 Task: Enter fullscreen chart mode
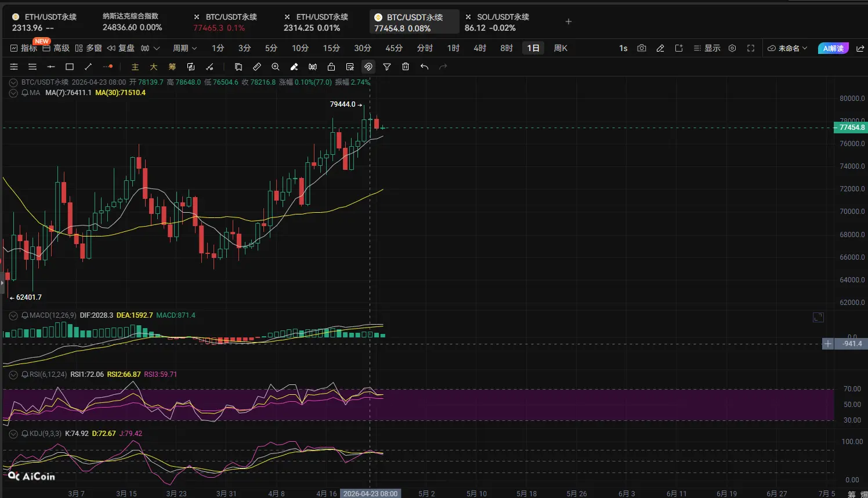[751, 48]
